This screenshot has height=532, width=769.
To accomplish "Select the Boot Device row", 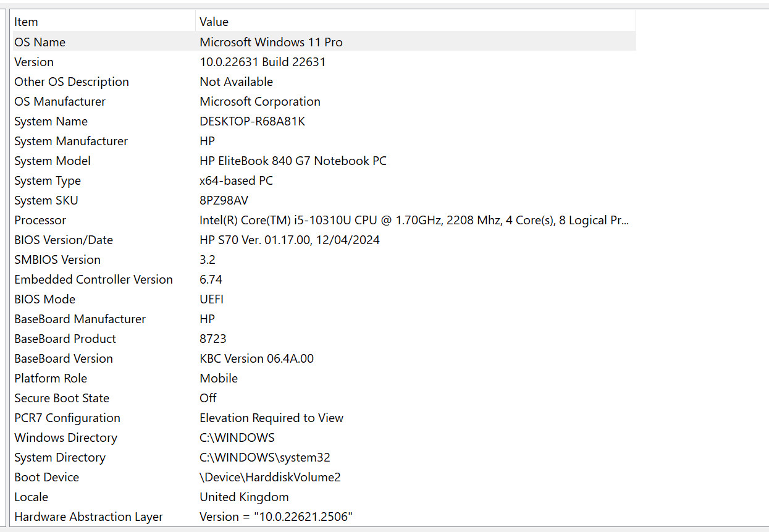I will 324,477.
